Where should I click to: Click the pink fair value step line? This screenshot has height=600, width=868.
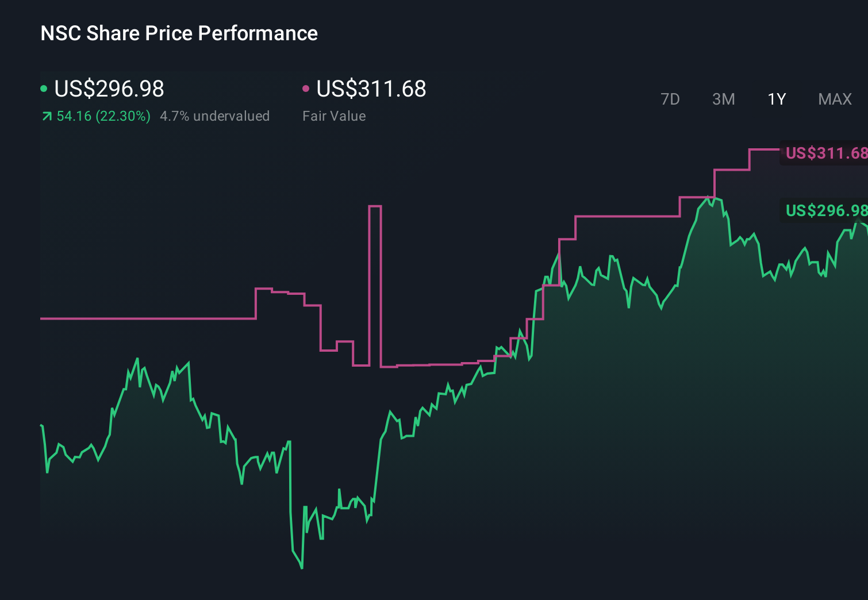coord(144,319)
